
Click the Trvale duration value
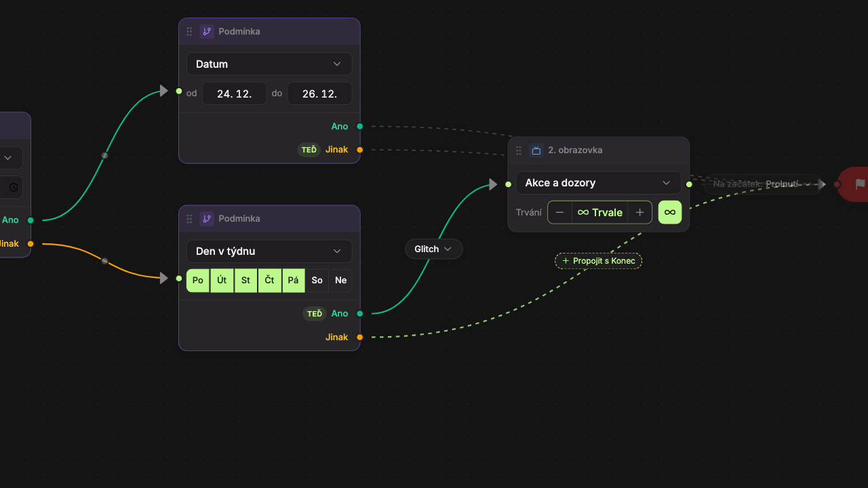coord(600,212)
